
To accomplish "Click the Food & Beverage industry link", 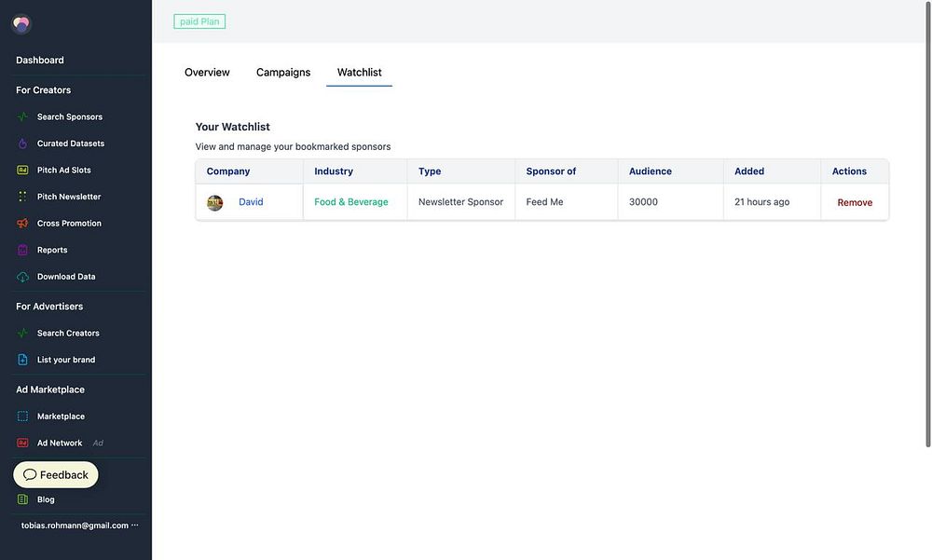I will (350, 202).
